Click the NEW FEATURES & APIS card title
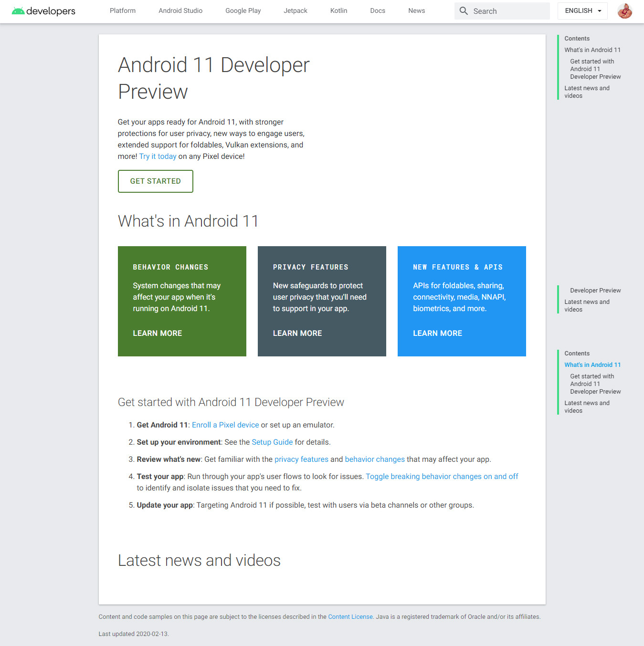This screenshot has width=644, height=646. pyautogui.click(x=458, y=267)
